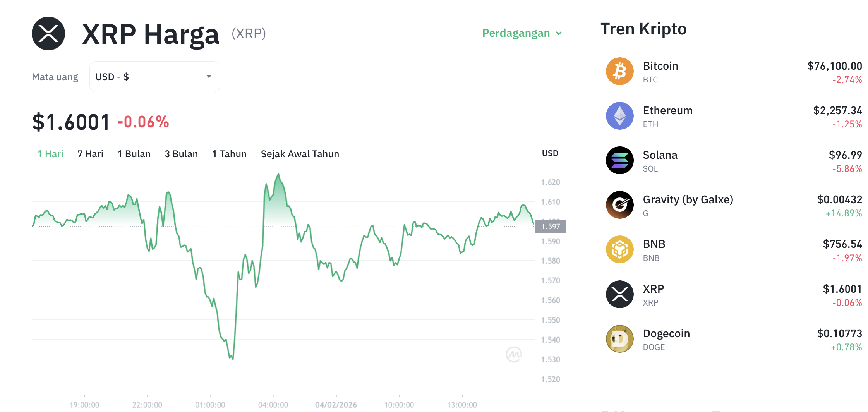Click the Dogecoin price $0.10773

coord(839,333)
